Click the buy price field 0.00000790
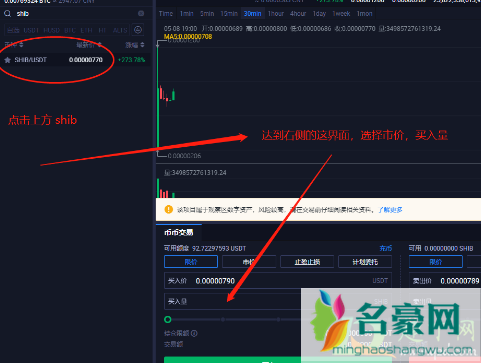 tap(278, 281)
